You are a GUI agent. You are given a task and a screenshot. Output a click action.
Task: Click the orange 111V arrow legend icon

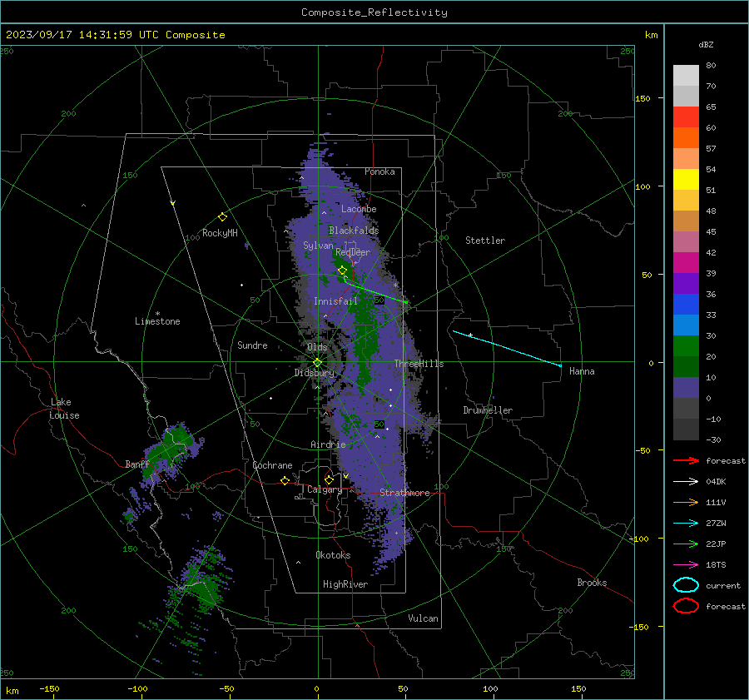[686, 502]
